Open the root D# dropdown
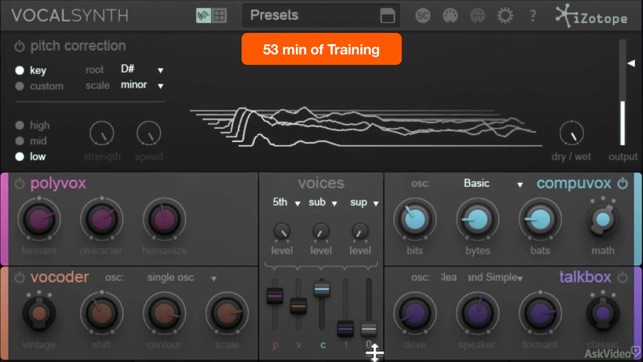This screenshot has height=362, width=643. [x=142, y=69]
